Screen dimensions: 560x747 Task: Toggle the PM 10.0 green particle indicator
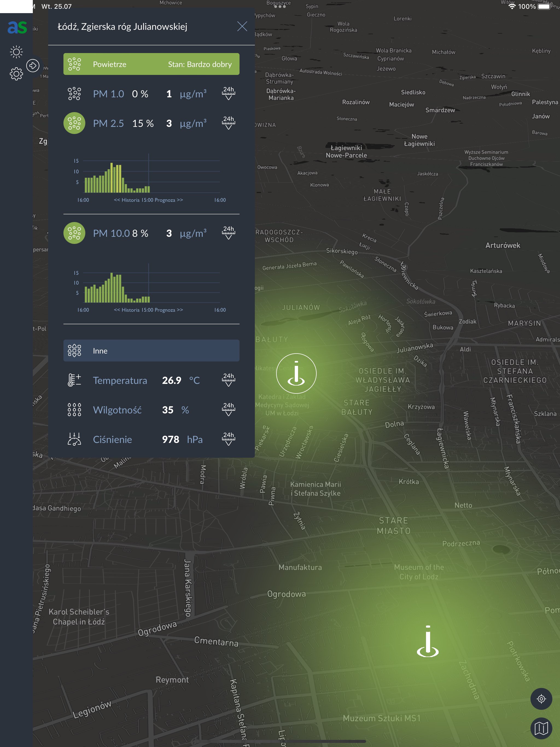tap(74, 233)
